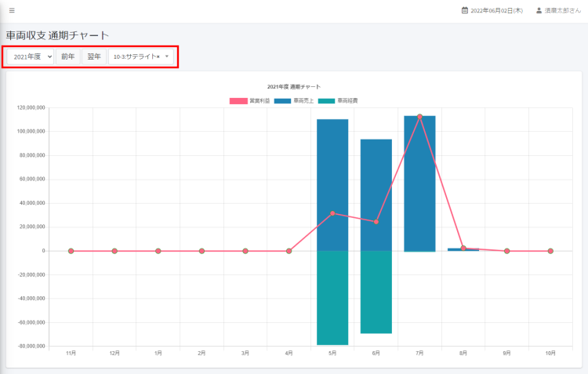Click the pink 営業利益 legend color swatch
This screenshot has height=374, width=588.
pos(238,101)
